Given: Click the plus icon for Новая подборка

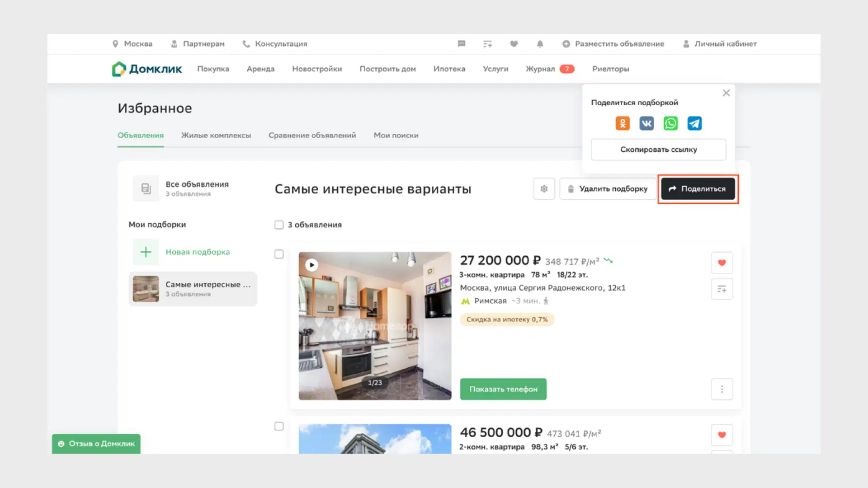Looking at the screenshot, I should (146, 252).
